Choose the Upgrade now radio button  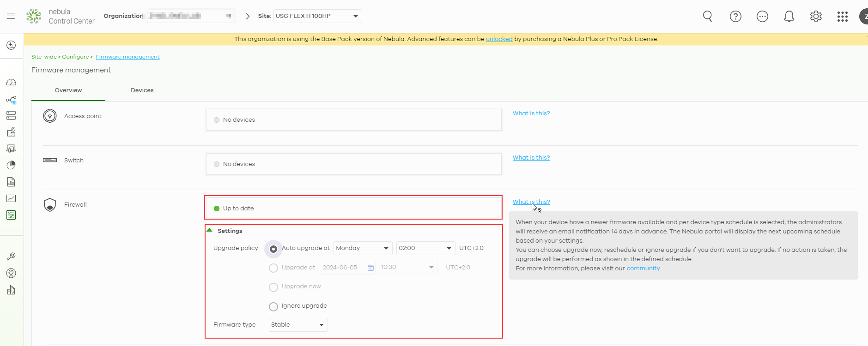[273, 287]
